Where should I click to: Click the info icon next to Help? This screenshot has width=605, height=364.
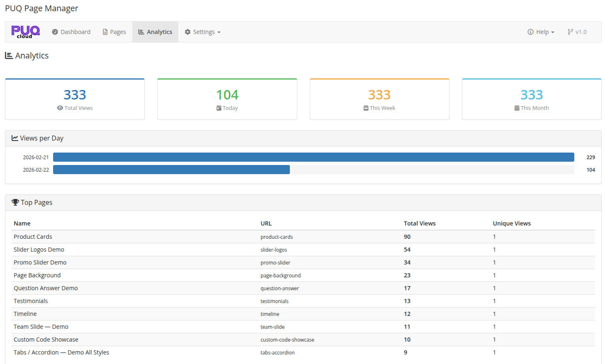[x=530, y=32]
